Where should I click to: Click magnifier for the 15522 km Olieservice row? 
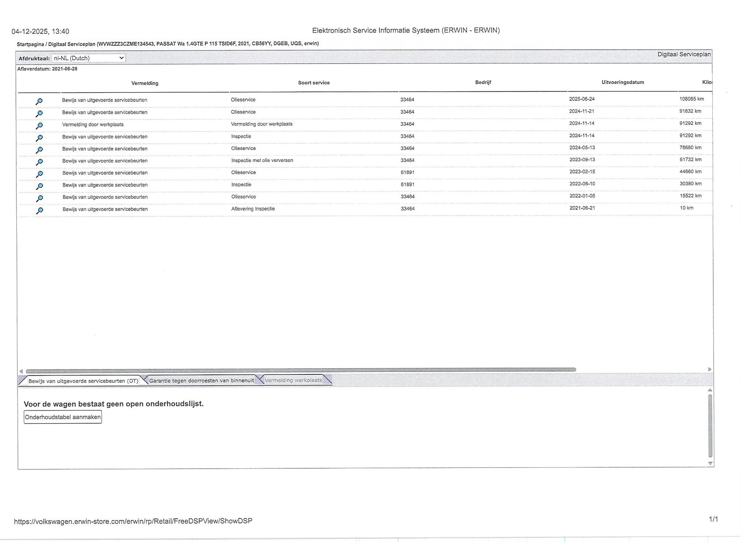tap(39, 198)
